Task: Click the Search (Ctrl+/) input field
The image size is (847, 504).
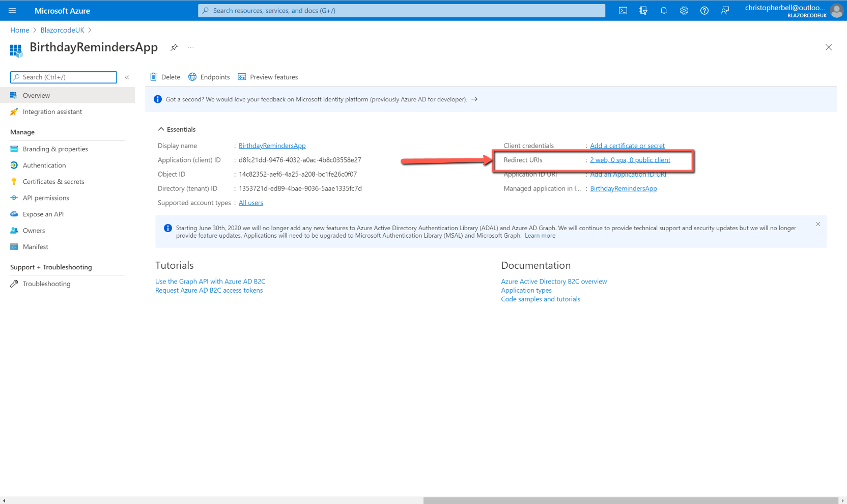Action: pos(63,77)
